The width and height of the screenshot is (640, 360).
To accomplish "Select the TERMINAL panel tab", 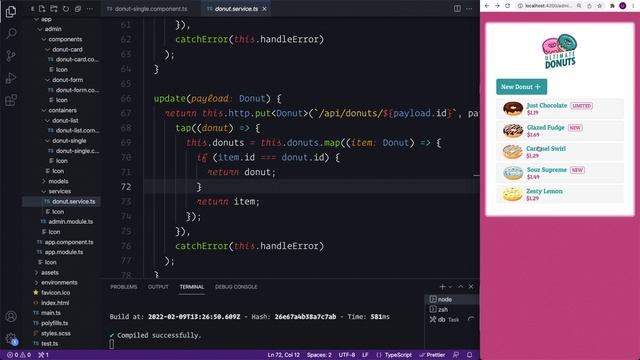I will pos(192,287).
